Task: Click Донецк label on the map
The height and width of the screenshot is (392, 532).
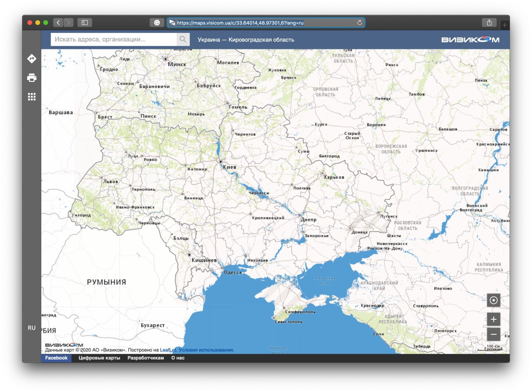Action: [360, 232]
